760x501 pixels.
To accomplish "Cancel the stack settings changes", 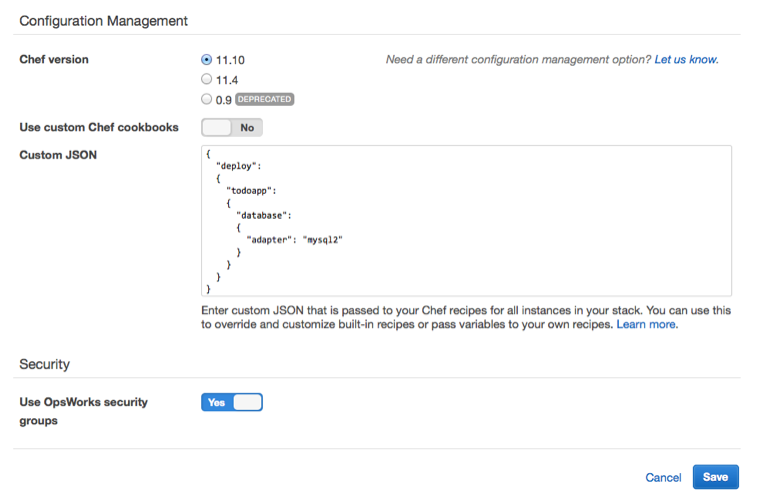I will tap(663, 477).
